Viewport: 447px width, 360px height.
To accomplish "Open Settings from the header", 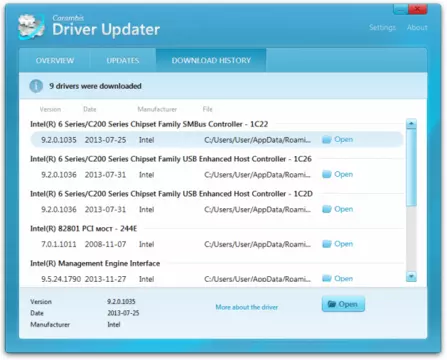I will click(x=382, y=27).
